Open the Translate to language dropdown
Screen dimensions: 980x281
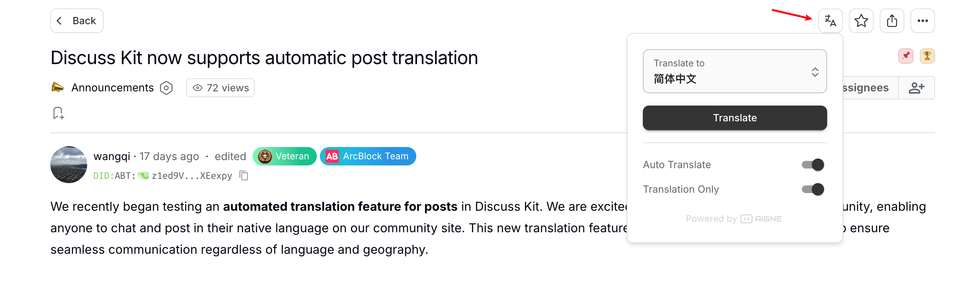click(735, 71)
